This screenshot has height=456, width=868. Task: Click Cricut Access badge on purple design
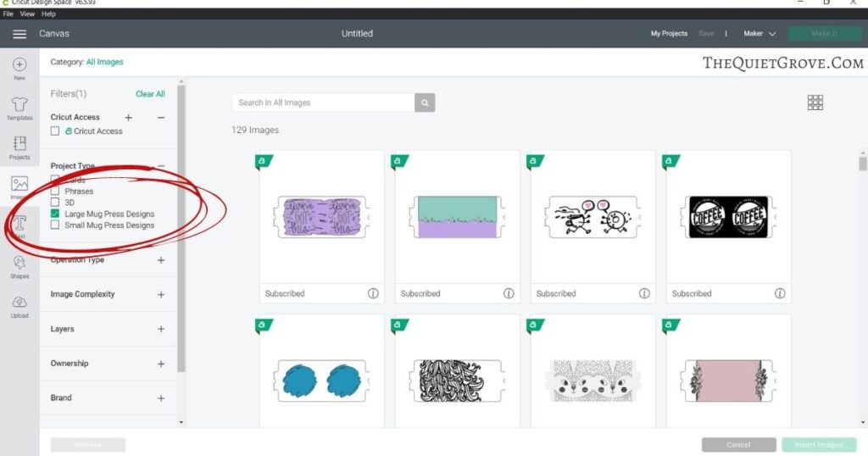tap(264, 161)
